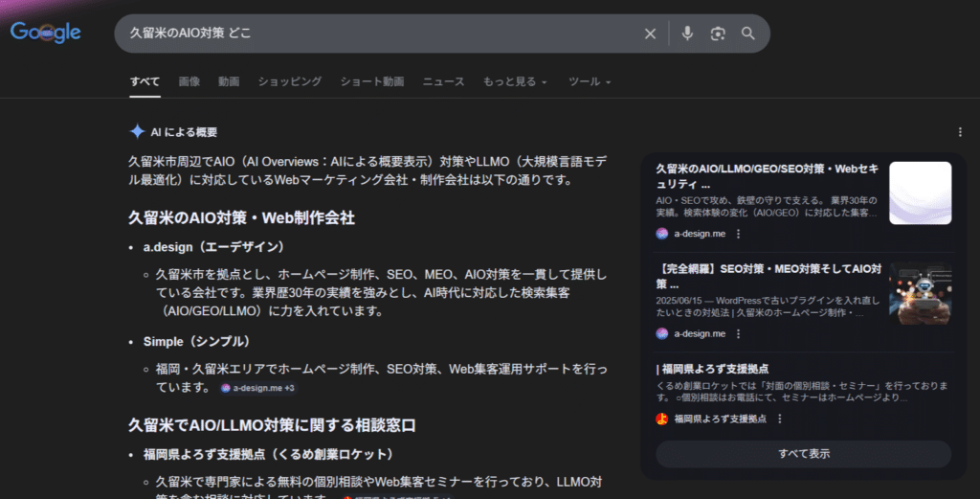The image size is (980, 499).
Task: Open | 福岡県よろず支援拠点 source title
Action: click(712, 369)
